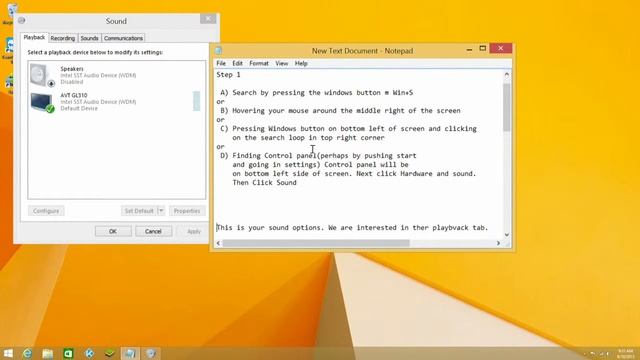Select the AVT GL310 monitor icon
The width and height of the screenshot is (640, 360).
(x=42, y=102)
